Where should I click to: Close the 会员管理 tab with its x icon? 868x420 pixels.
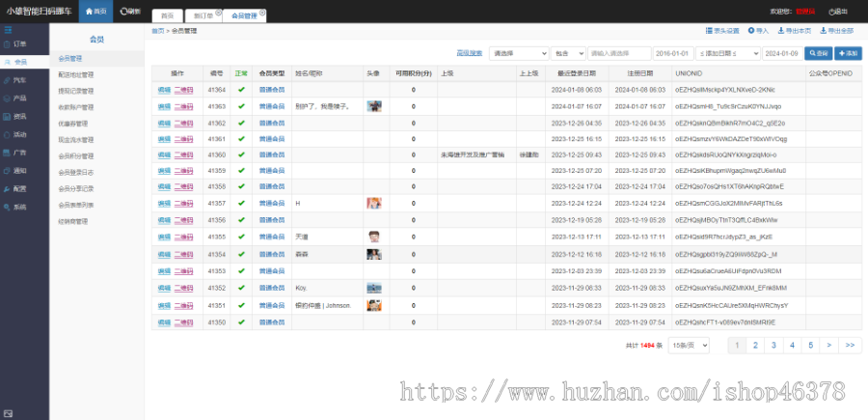click(x=261, y=13)
